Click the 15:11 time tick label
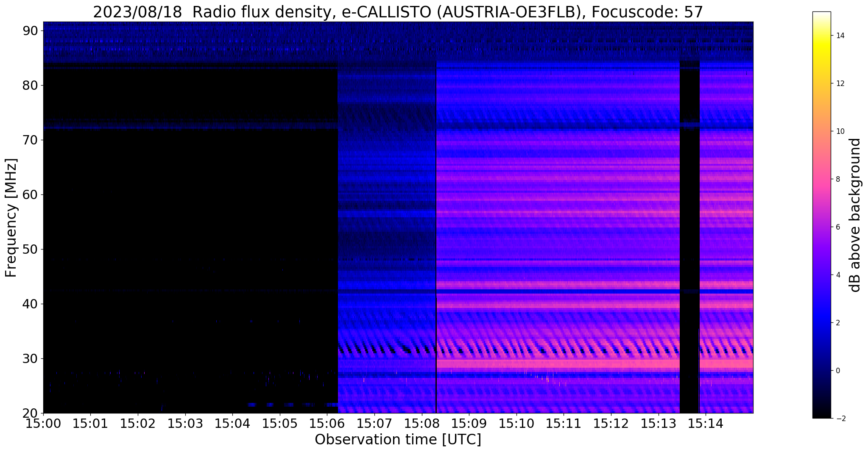The image size is (868, 452). tap(564, 423)
